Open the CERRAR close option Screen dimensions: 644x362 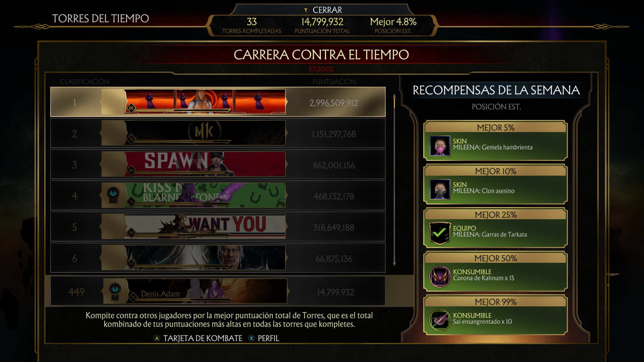click(x=327, y=10)
